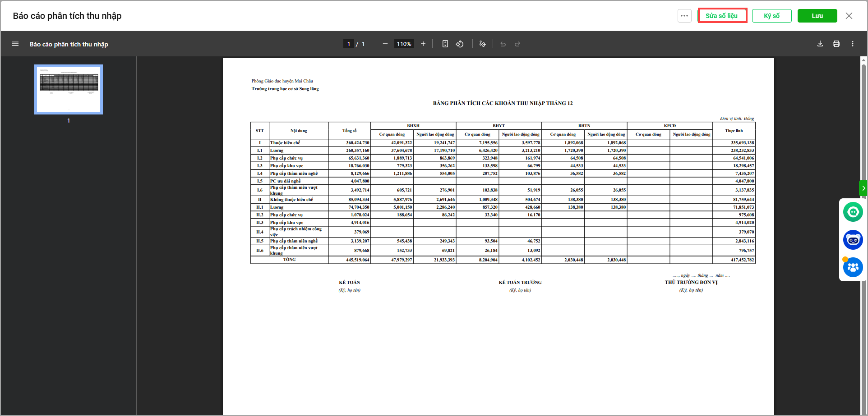Image resolution: width=868 pixels, height=416 pixels.
Task: Toggle the PDF sidebar hamburger menu
Action: [15, 44]
